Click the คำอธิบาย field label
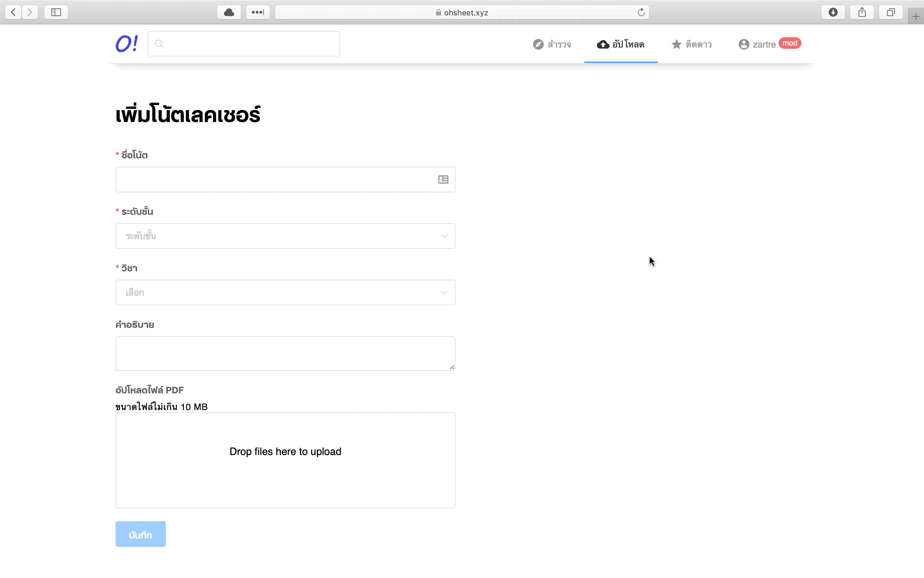 pos(135,325)
